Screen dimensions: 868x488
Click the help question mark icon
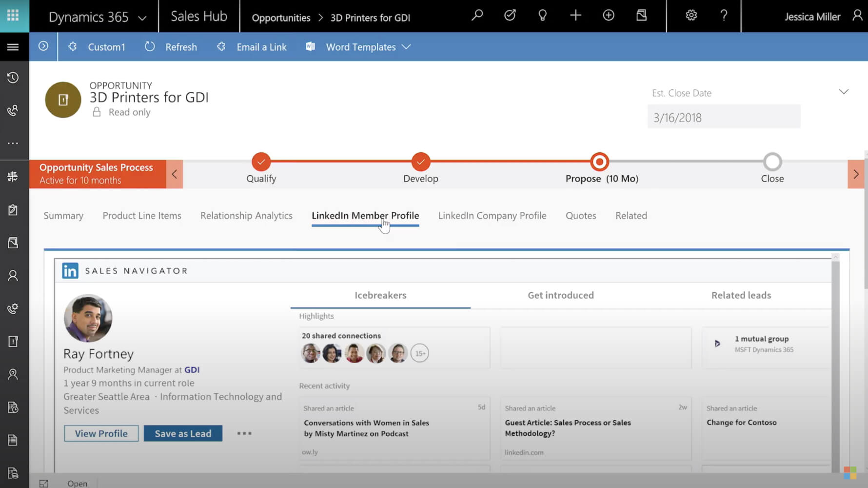[x=724, y=16]
